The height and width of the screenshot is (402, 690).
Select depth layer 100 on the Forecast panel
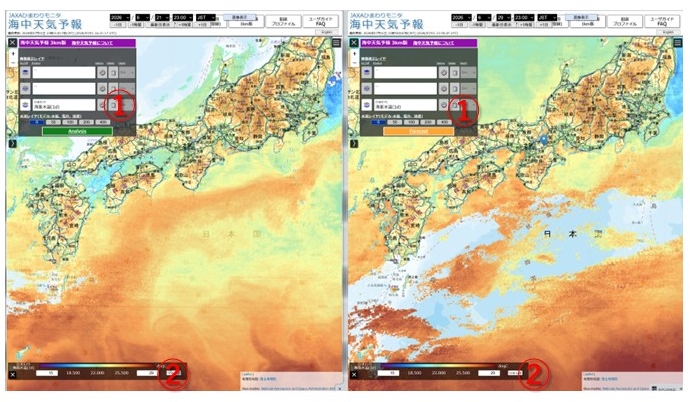[411, 122]
